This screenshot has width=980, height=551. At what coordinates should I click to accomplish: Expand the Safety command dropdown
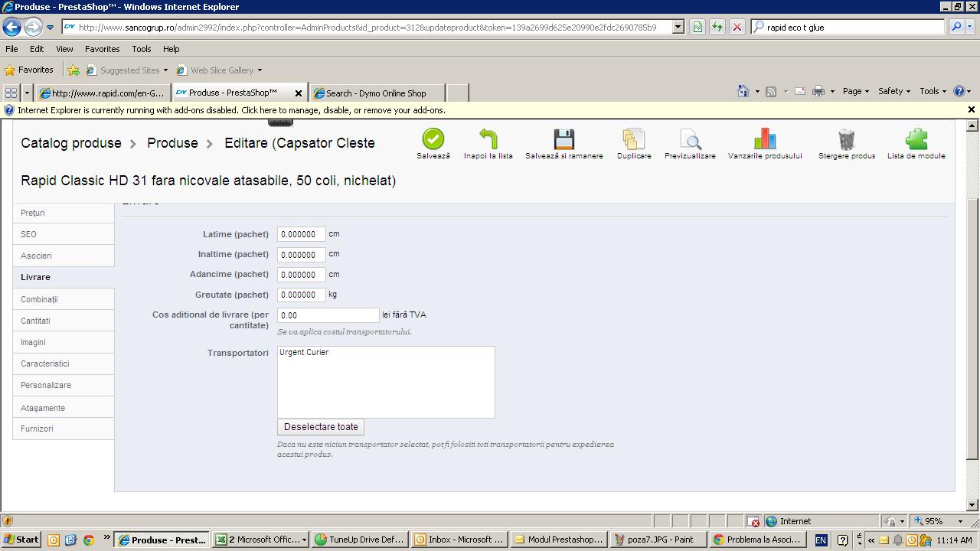(893, 91)
